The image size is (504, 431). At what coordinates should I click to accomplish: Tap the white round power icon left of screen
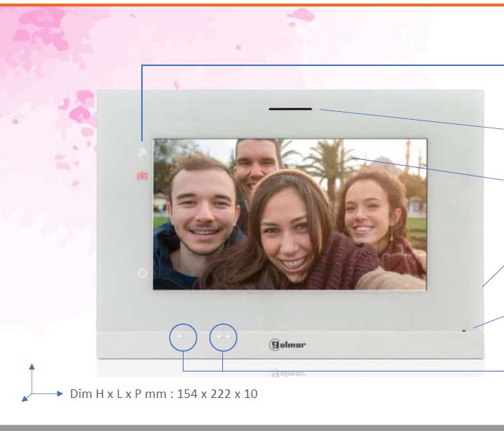click(143, 273)
